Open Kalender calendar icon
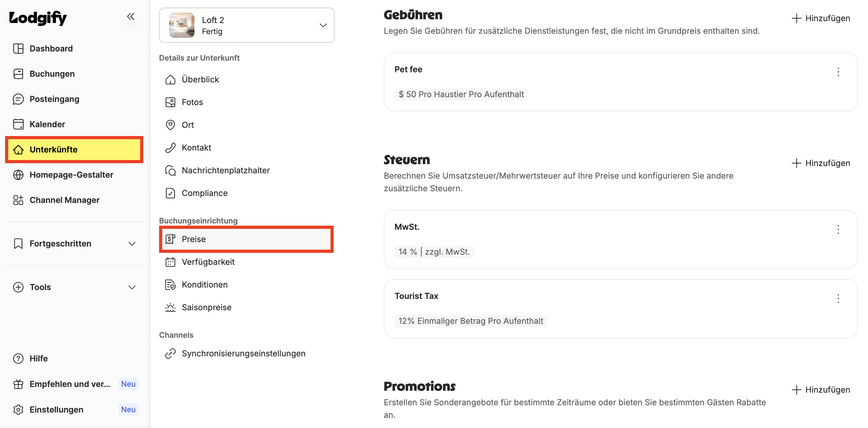This screenshot has width=868, height=428. coord(18,124)
